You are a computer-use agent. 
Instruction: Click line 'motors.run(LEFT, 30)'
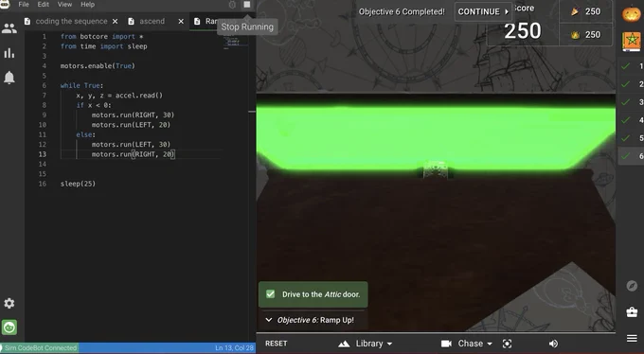pos(131,145)
